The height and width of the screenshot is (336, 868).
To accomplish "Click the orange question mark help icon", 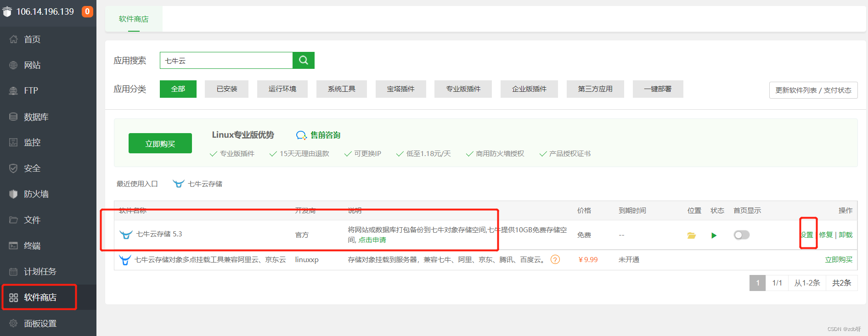I will pyautogui.click(x=555, y=260).
